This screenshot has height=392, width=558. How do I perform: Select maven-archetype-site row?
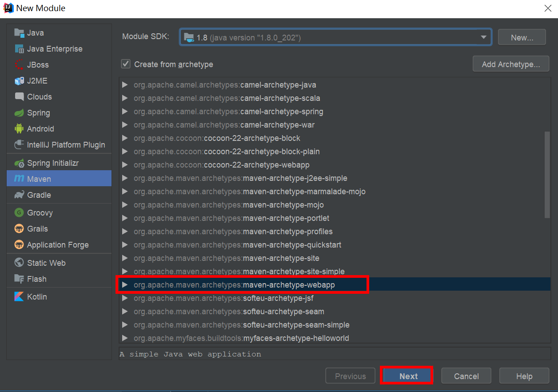(x=335, y=258)
